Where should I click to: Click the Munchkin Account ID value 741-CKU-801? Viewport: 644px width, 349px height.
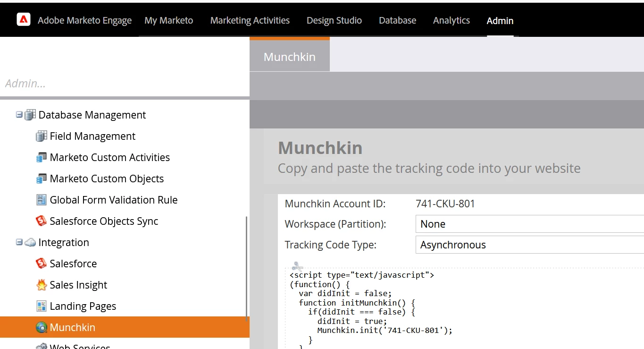click(x=445, y=204)
